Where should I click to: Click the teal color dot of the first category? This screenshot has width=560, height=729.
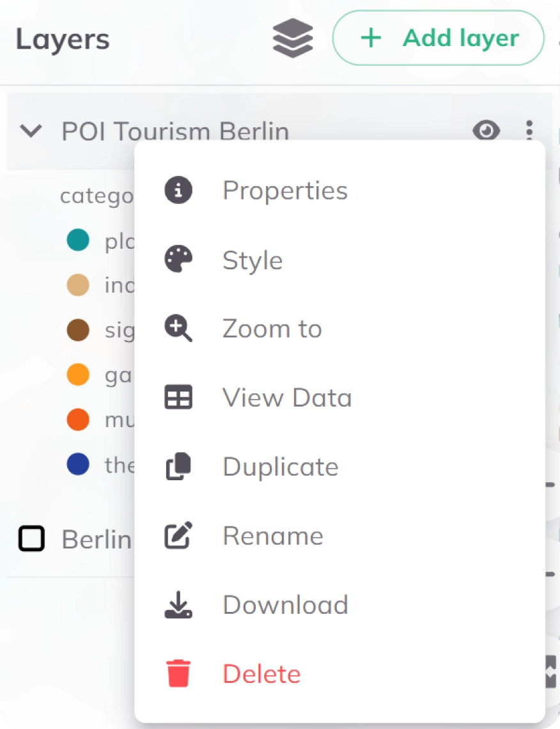click(x=78, y=240)
